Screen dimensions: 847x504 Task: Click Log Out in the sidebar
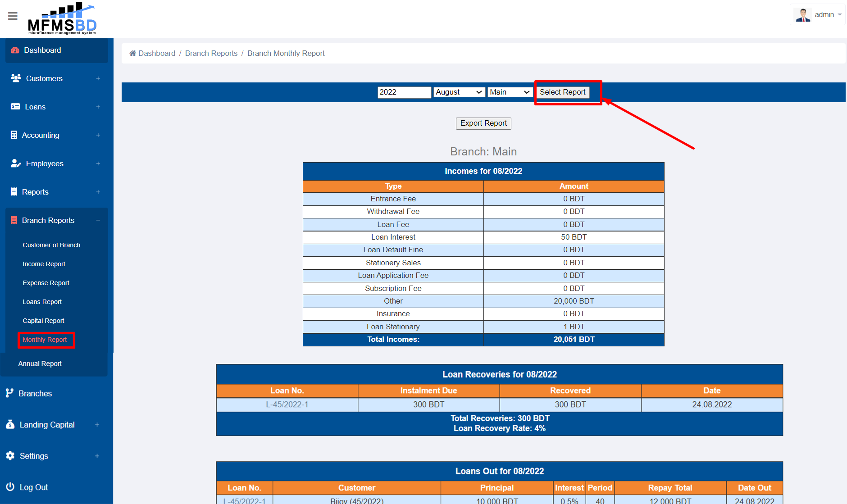(x=34, y=487)
